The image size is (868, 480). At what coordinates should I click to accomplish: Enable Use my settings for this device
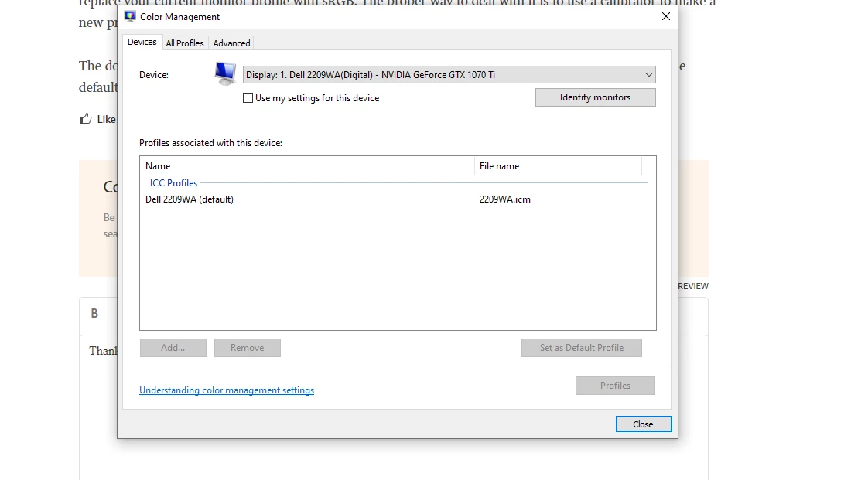click(248, 98)
